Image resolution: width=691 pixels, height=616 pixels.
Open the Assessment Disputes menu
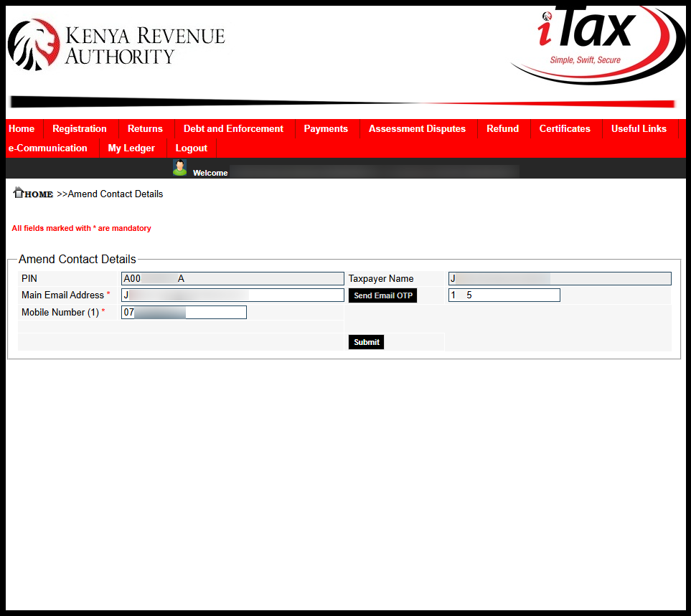pyautogui.click(x=416, y=128)
